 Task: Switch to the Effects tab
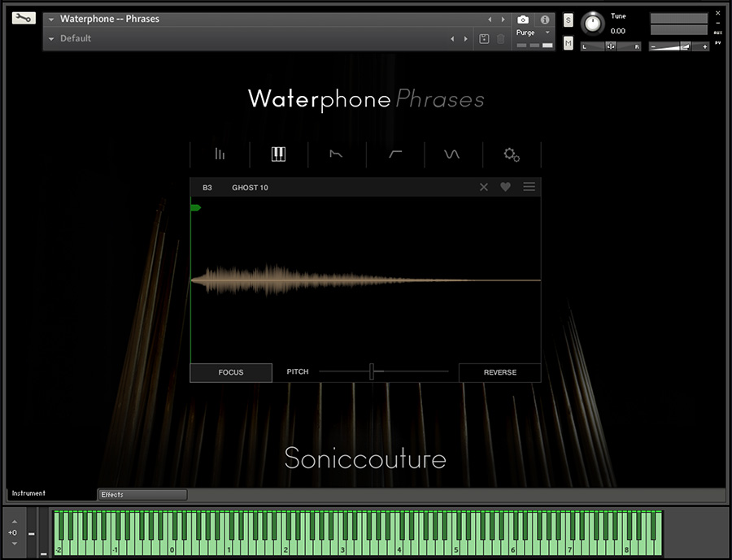[142, 495]
